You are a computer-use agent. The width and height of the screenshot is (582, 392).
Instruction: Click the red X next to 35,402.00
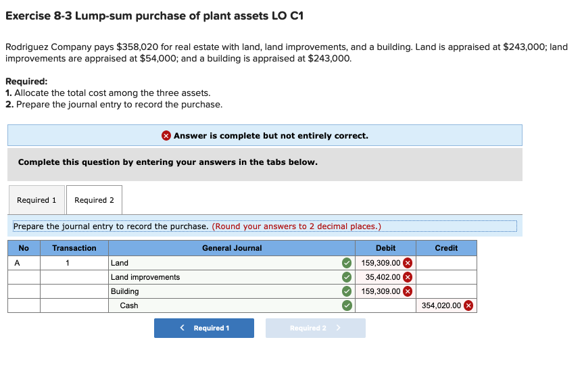406,277
